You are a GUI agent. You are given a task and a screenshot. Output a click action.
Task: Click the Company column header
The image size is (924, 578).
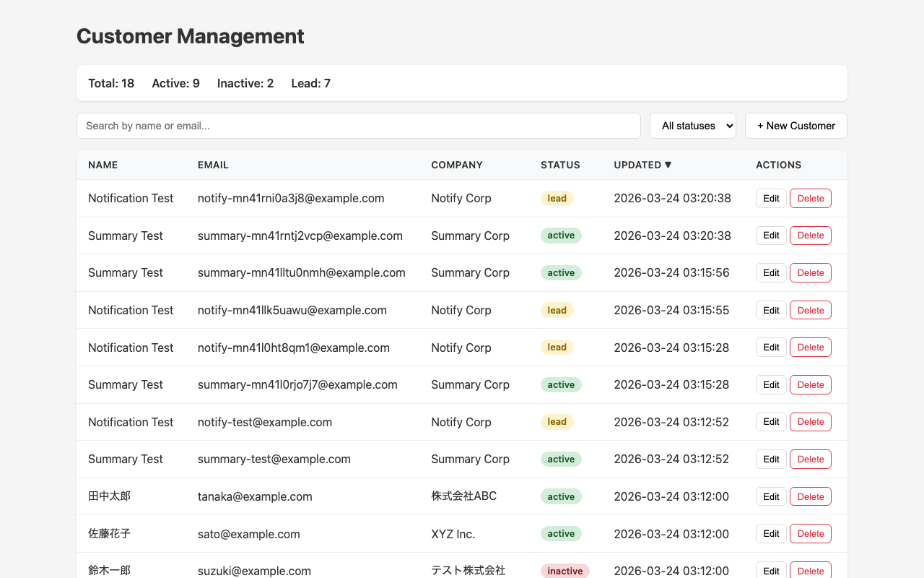(x=457, y=165)
